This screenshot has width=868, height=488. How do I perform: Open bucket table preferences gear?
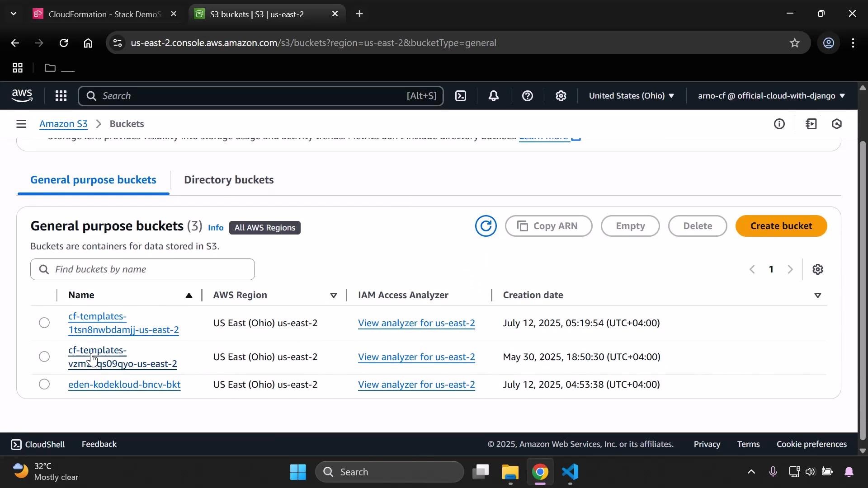(x=818, y=269)
